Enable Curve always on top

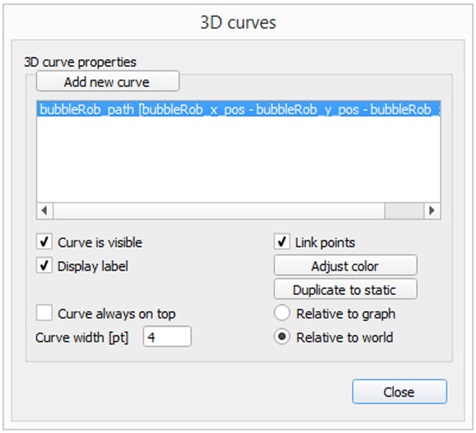[x=44, y=314]
